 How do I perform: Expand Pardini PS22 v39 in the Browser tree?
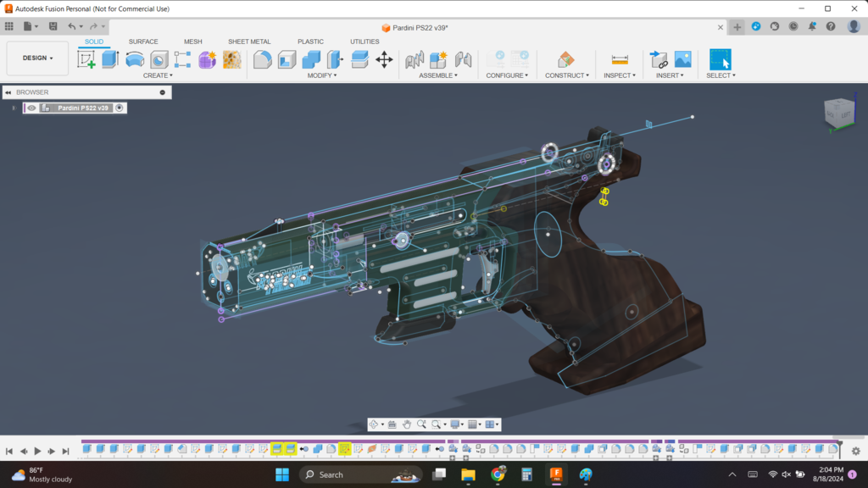click(14, 108)
